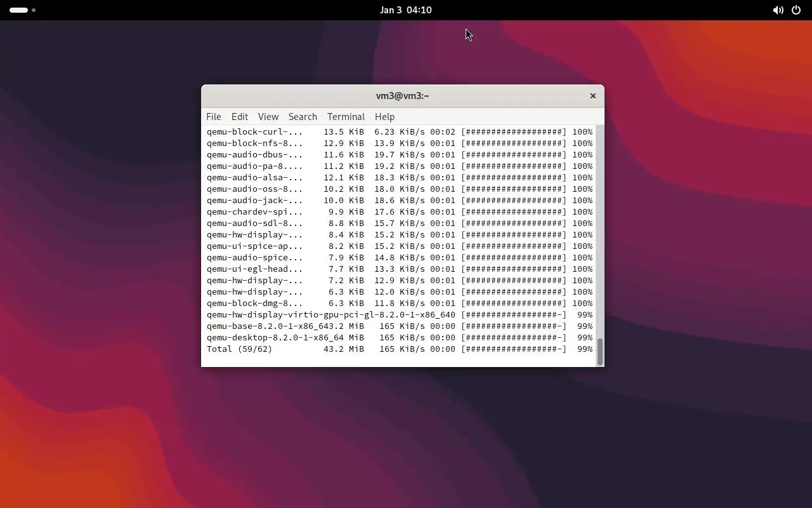
Task: Open the clock showing Jan 3 04:10
Action: coord(406,10)
